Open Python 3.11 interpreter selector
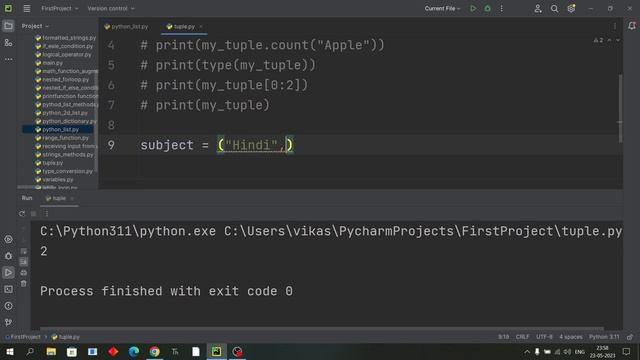The image size is (640, 360). point(604,337)
